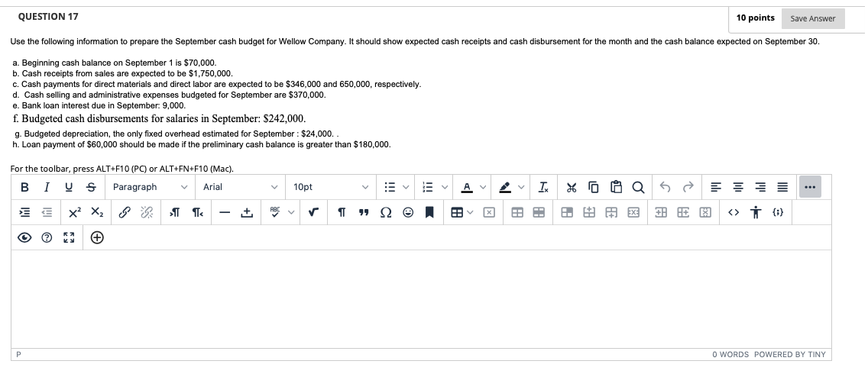Decrease indent of paragraph
The height and width of the screenshot is (377, 868).
point(47,212)
